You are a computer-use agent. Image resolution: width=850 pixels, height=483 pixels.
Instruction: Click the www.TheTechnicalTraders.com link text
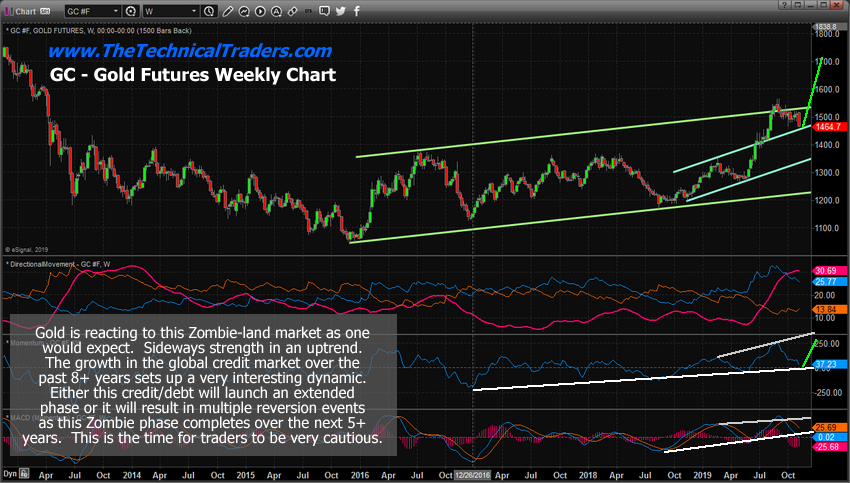click(x=189, y=50)
